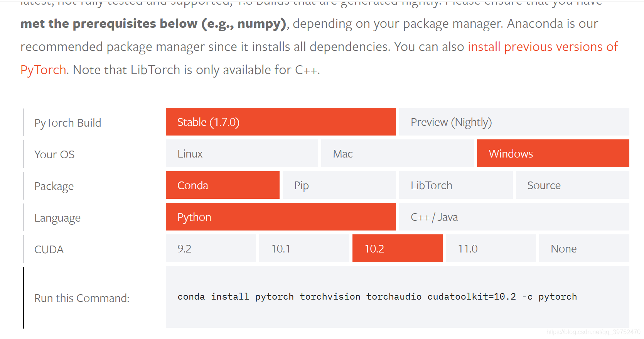Screen dimensions: 644x339
Task: Choose Preview (Nightly) build
Action: [x=514, y=122]
